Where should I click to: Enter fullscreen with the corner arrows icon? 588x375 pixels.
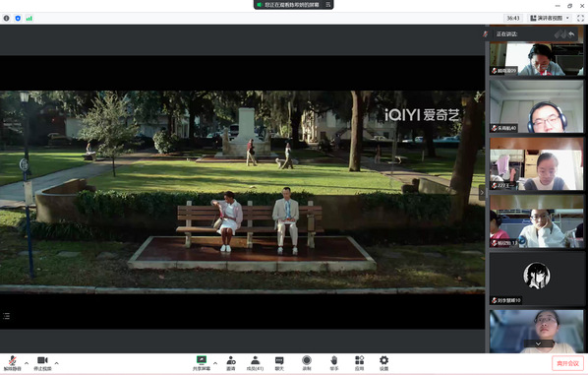[x=580, y=18]
